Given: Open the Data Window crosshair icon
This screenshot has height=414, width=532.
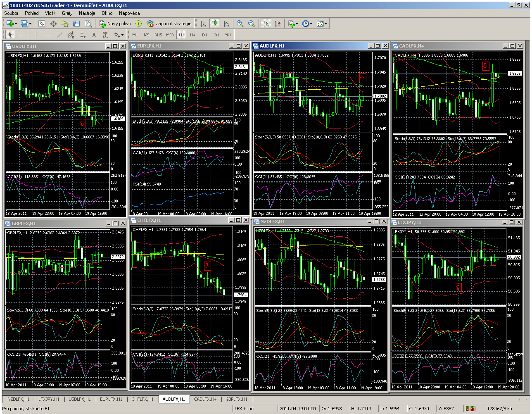Looking at the screenshot, I should point(53,24).
